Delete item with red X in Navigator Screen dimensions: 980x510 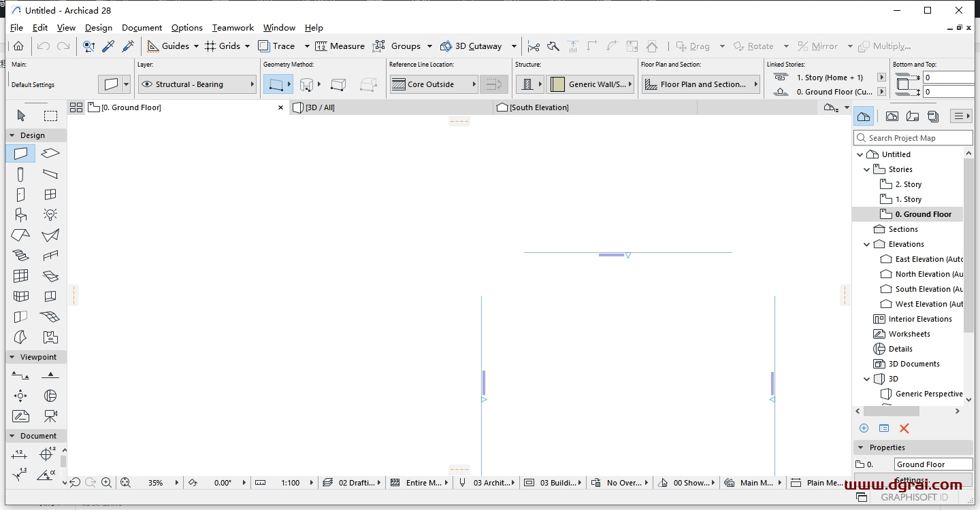pos(904,428)
